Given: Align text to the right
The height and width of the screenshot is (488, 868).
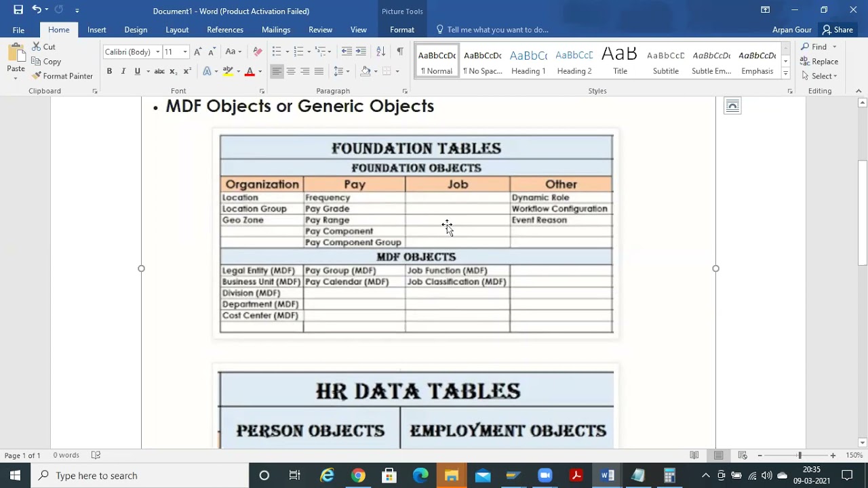Looking at the screenshot, I should 305,71.
